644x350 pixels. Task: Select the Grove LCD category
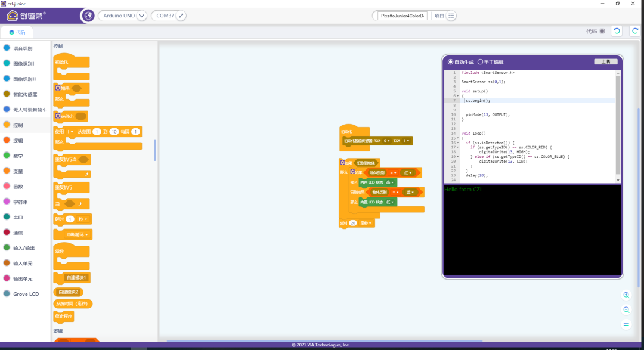[x=26, y=294]
